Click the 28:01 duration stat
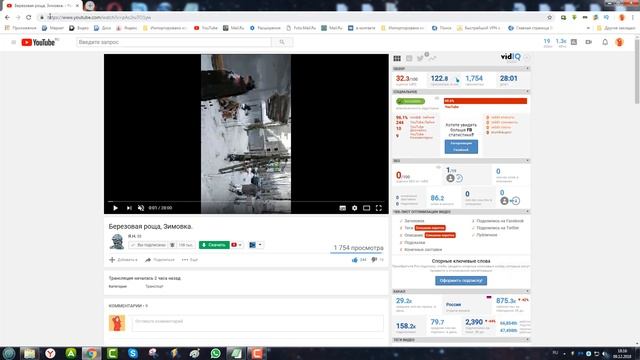 coord(508,78)
